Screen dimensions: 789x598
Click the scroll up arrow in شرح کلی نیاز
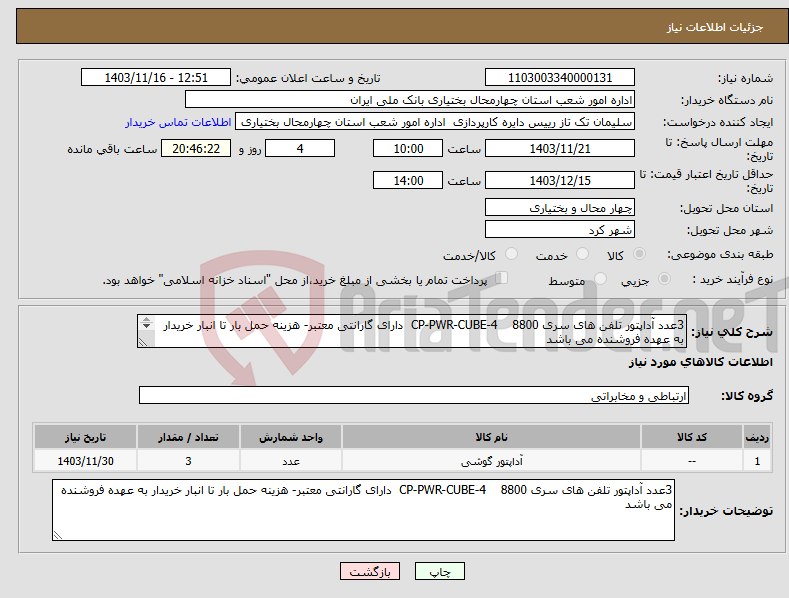tap(146, 319)
